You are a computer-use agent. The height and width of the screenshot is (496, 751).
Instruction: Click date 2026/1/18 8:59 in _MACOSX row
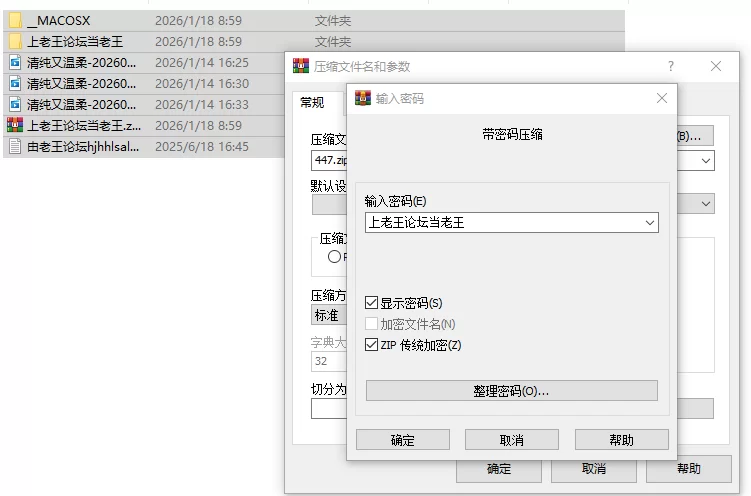pyautogui.click(x=198, y=21)
